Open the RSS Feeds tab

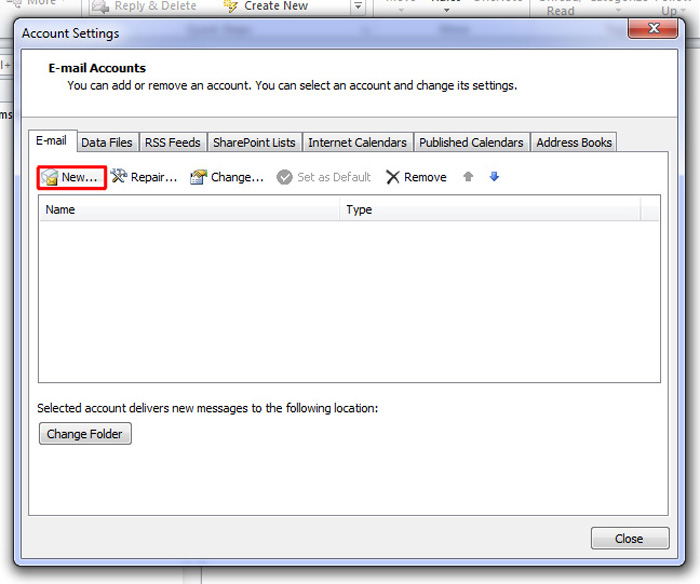point(172,142)
